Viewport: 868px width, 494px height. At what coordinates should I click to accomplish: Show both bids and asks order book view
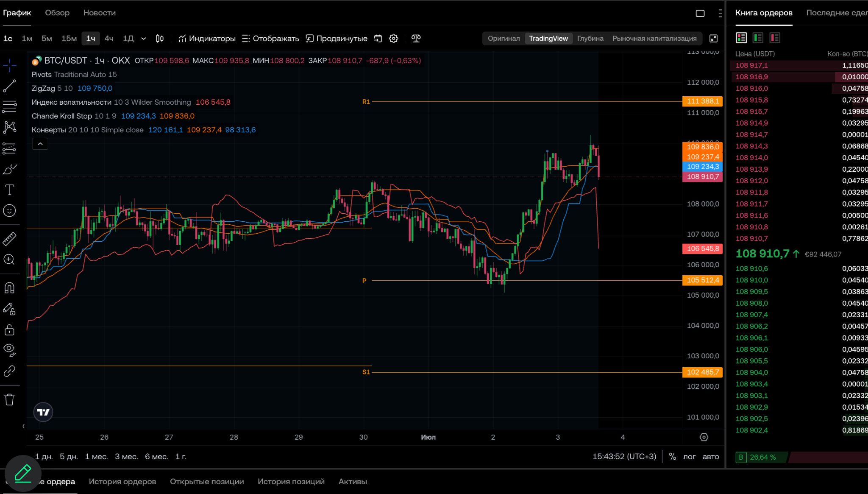741,38
